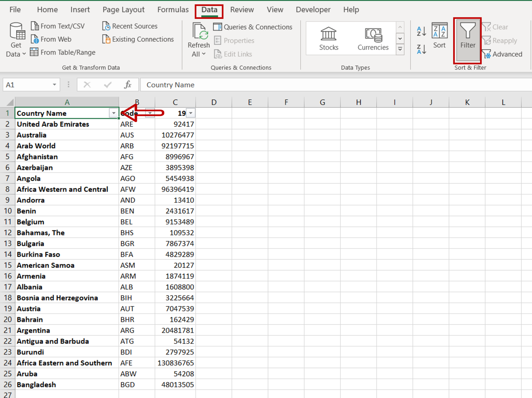Switch to the Formulas tab
Screen dimensions: 532x398
[x=173, y=10]
